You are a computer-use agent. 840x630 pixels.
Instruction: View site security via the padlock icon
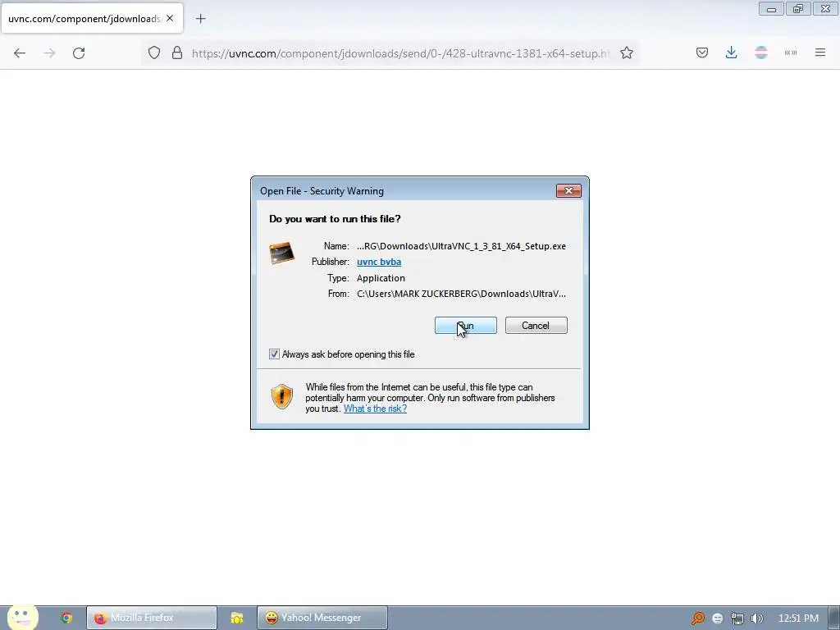click(x=177, y=53)
